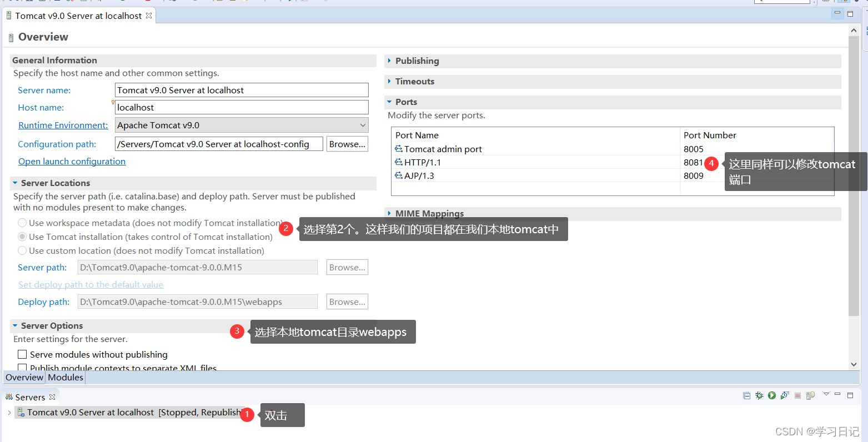Image resolution: width=868 pixels, height=442 pixels.
Task: Click Configuration path text field
Action: (x=219, y=144)
